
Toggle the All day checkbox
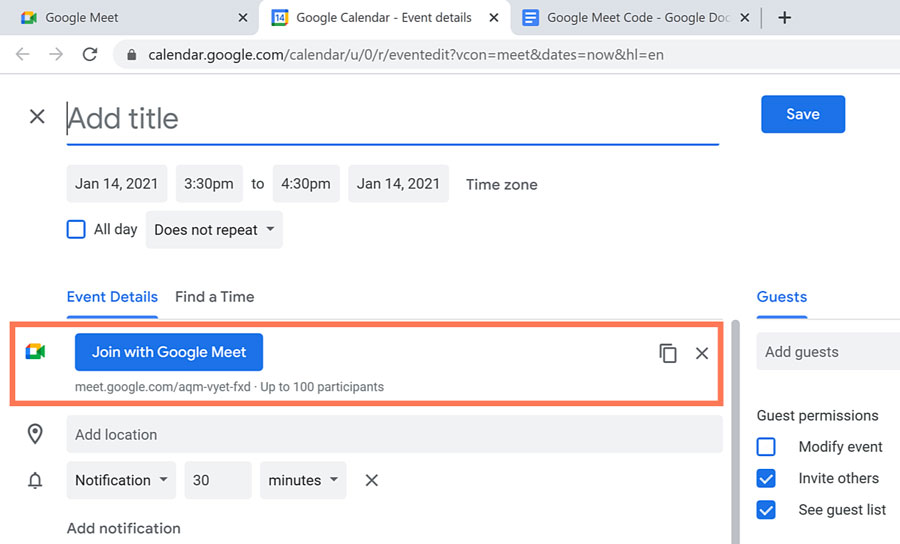[x=76, y=230]
